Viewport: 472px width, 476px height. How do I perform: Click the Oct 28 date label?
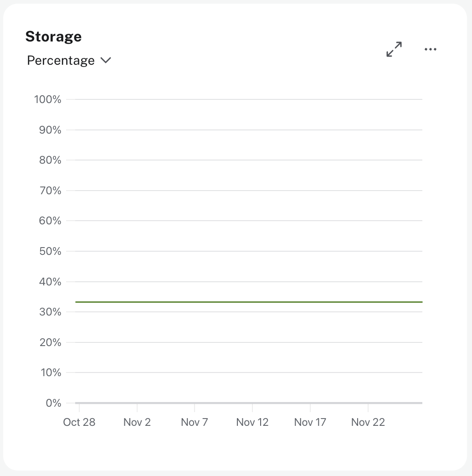tap(79, 422)
